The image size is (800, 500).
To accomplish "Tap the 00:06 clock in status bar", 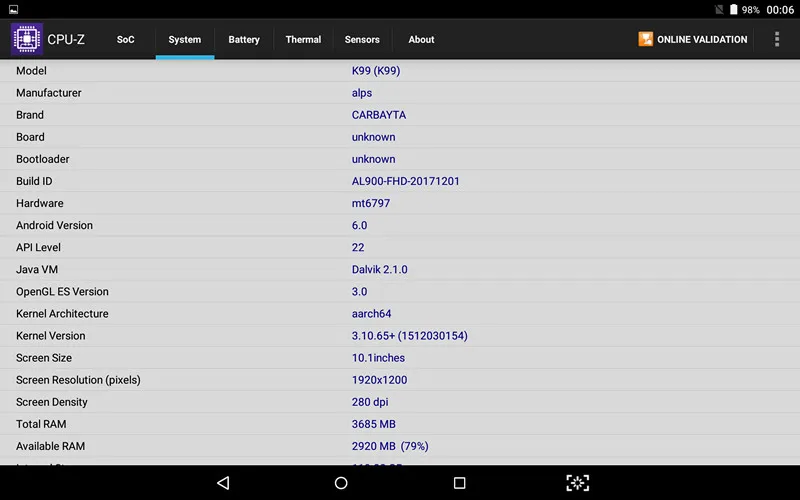I will point(780,10).
